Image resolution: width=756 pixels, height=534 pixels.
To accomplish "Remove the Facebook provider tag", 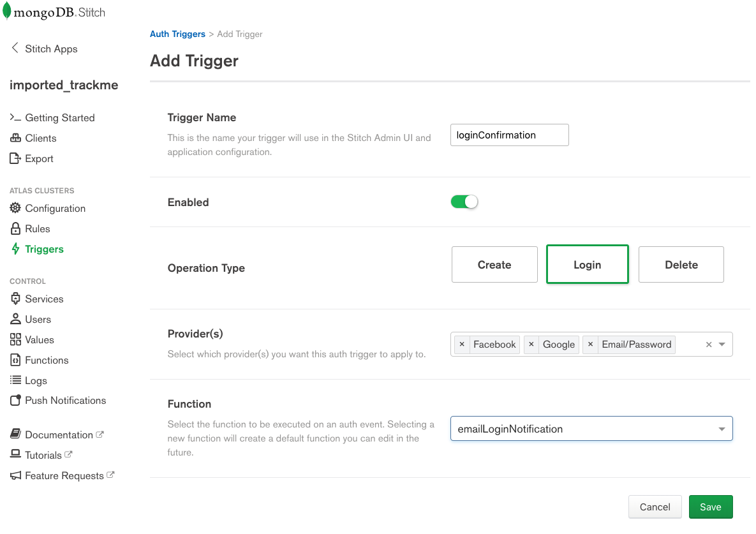I will point(462,344).
